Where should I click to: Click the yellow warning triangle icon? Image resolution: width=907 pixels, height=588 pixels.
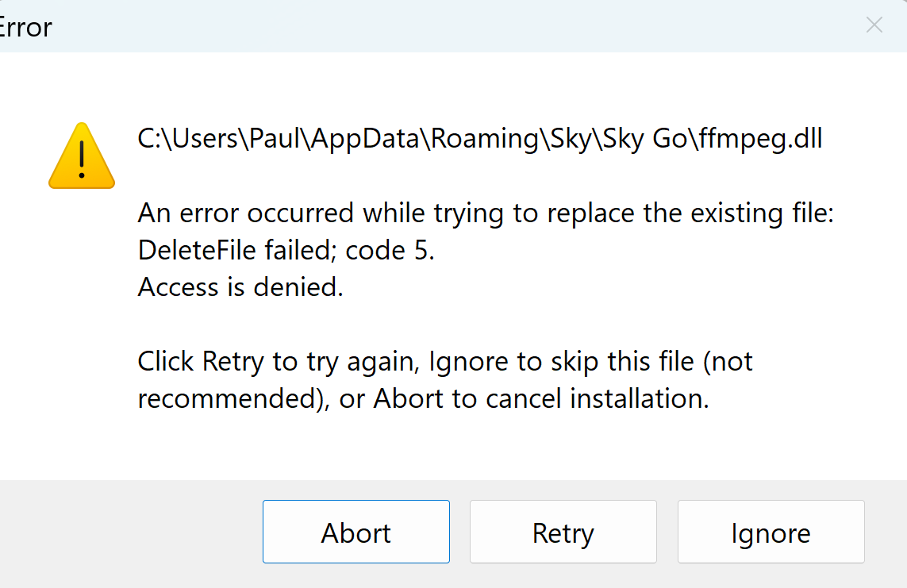tap(82, 156)
